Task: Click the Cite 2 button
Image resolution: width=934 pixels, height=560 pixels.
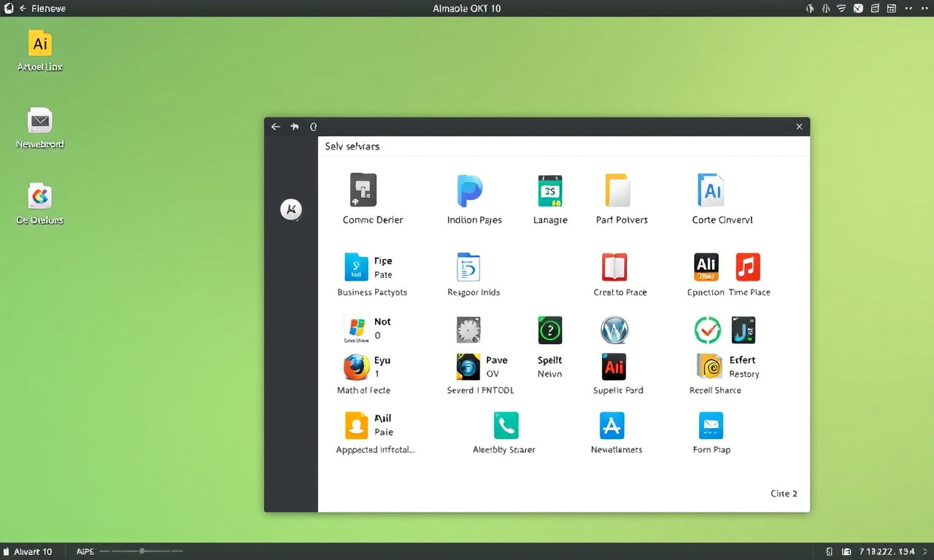Action: pos(784,494)
